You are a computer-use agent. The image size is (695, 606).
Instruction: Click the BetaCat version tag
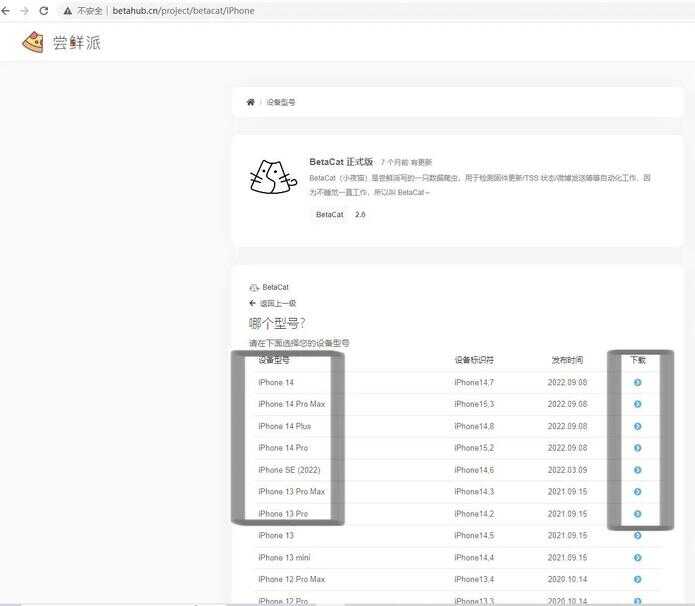(329, 214)
